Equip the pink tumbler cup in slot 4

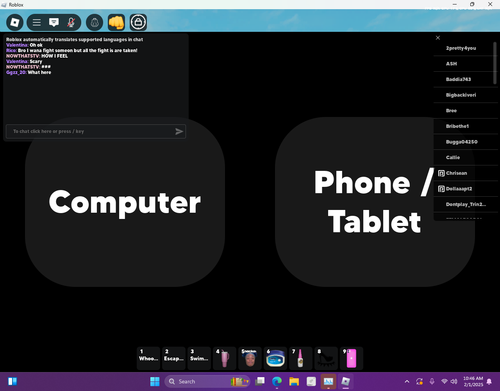coord(224,358)
